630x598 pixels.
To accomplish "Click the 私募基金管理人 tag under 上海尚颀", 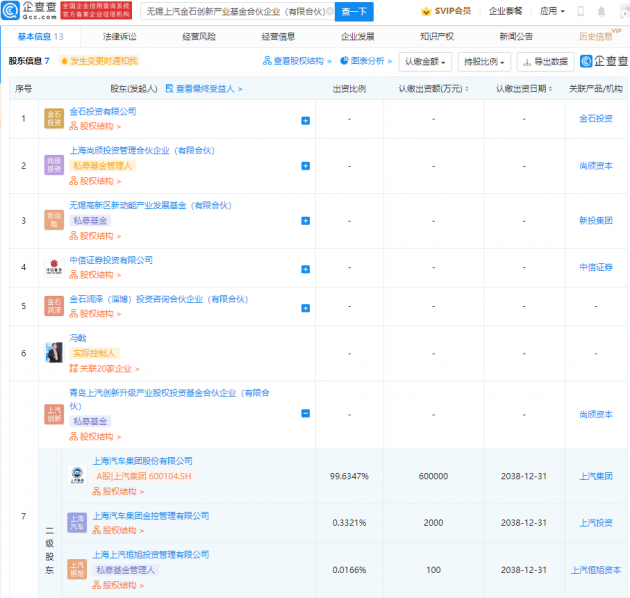I will point(103,166).
